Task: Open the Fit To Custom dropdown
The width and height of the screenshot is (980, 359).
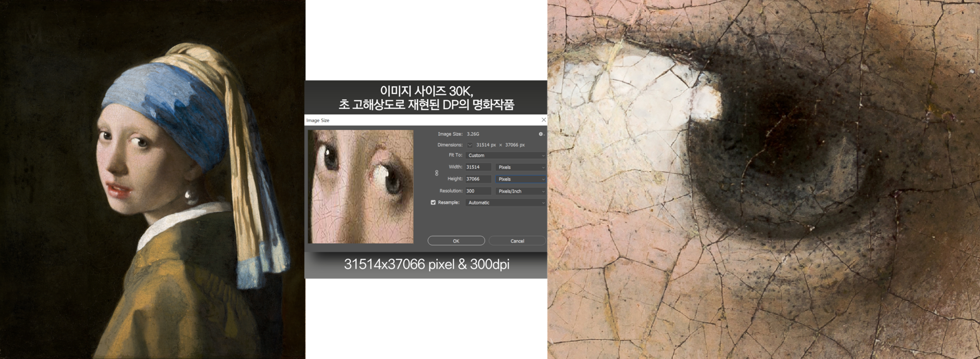Action: click(506, 155)
